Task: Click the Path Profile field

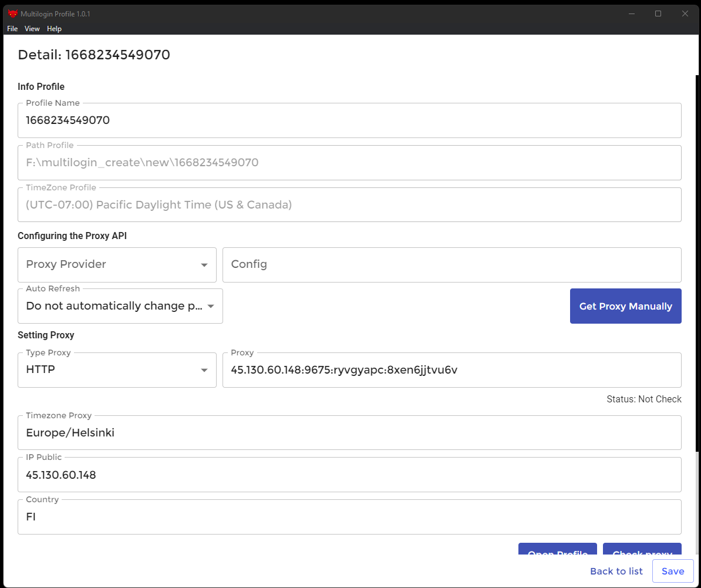Action: tap(349, 162)
